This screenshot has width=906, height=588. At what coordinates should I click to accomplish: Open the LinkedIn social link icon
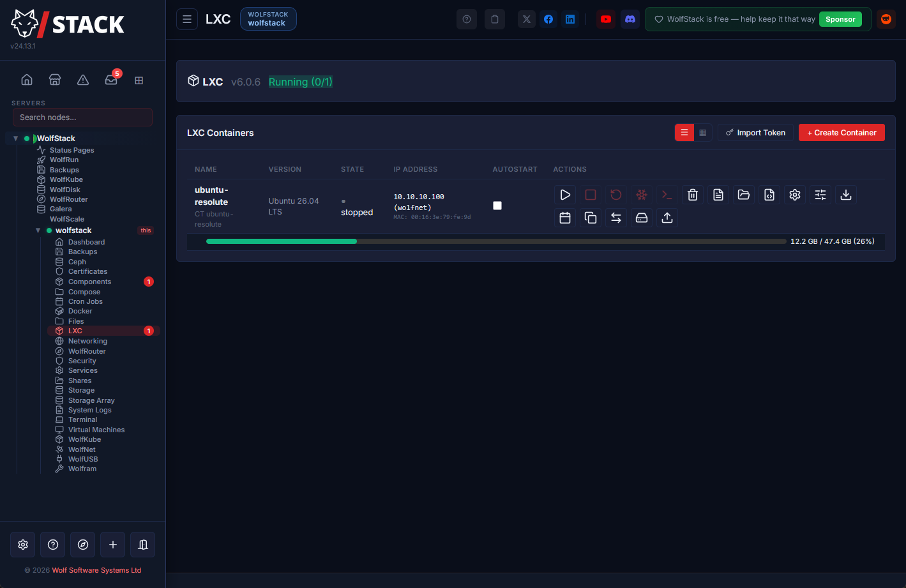pos(570,19)
